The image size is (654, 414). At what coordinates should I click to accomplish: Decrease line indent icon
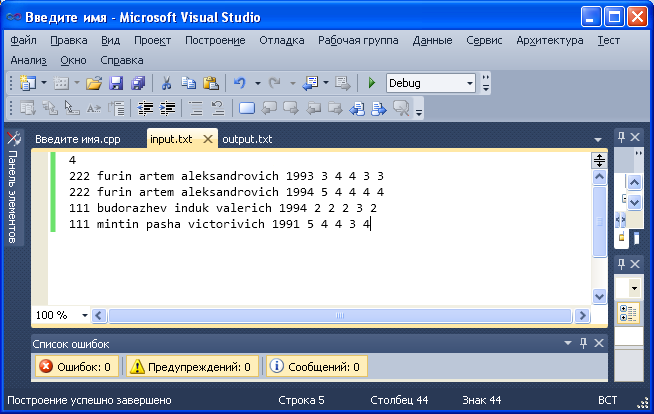click(x=146, y=109)
